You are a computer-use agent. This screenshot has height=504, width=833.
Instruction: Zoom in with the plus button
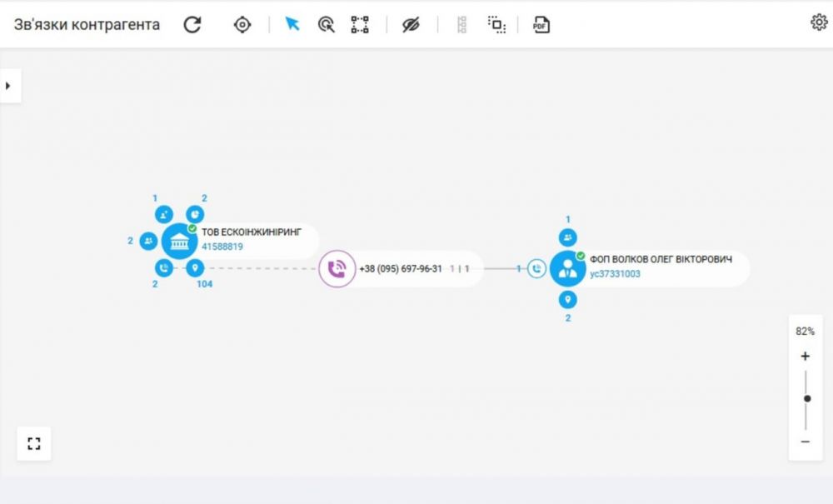[805, 357]
